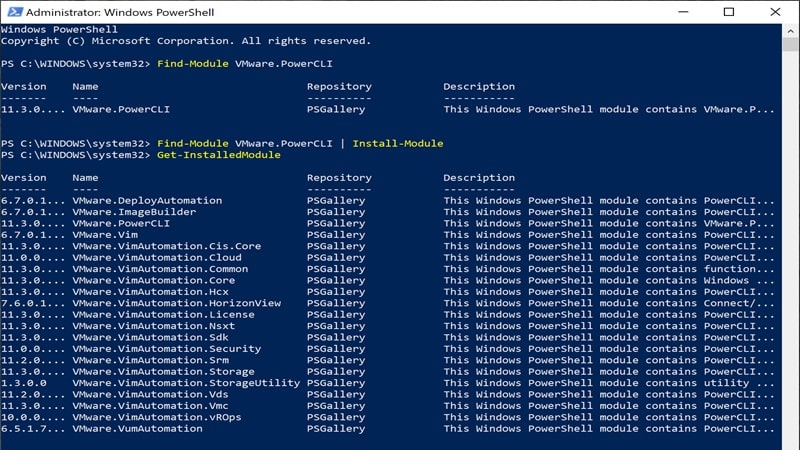Click the VMware.ImageBuilder module name
The width and height of the screenshot is (800, 450).
click(x=134, y=212)
